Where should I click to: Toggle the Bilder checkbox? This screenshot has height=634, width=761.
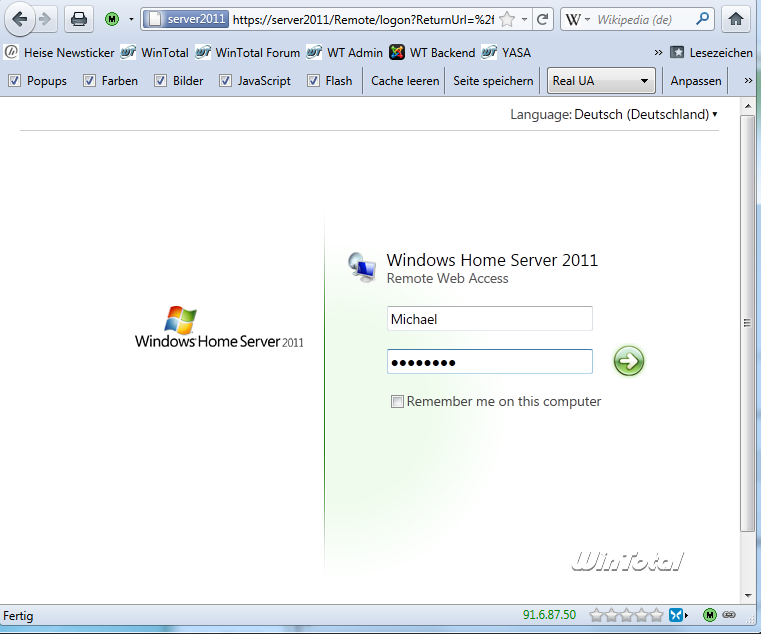161,81
